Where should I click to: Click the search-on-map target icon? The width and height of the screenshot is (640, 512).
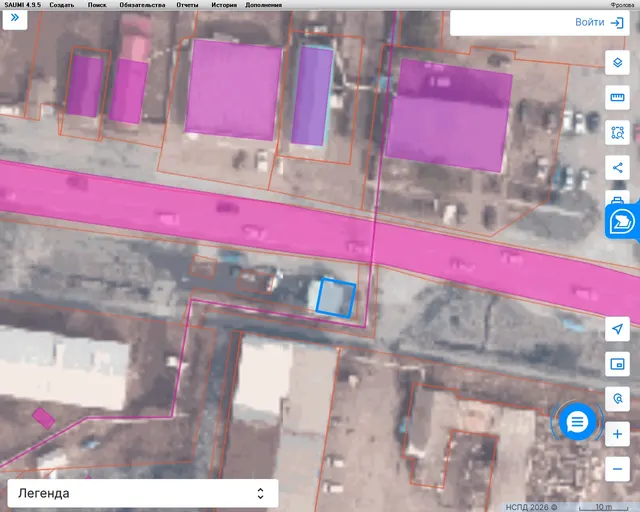[617, 399]
